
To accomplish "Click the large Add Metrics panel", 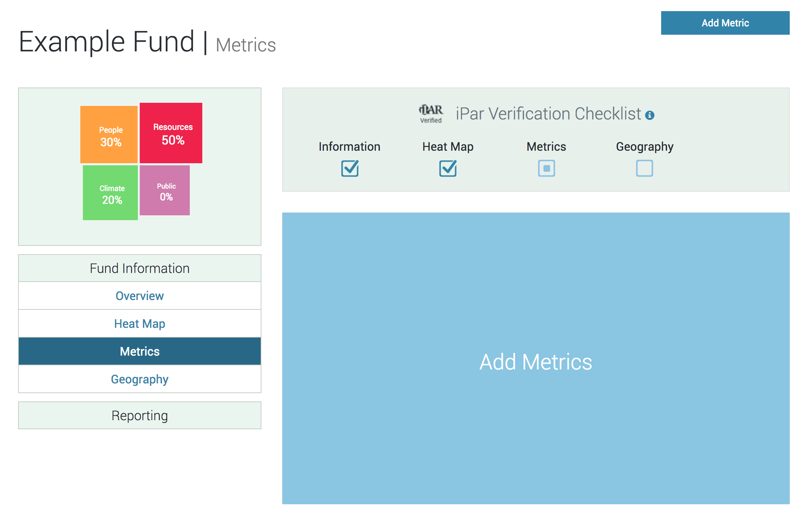I will click(x=536, y=358).
